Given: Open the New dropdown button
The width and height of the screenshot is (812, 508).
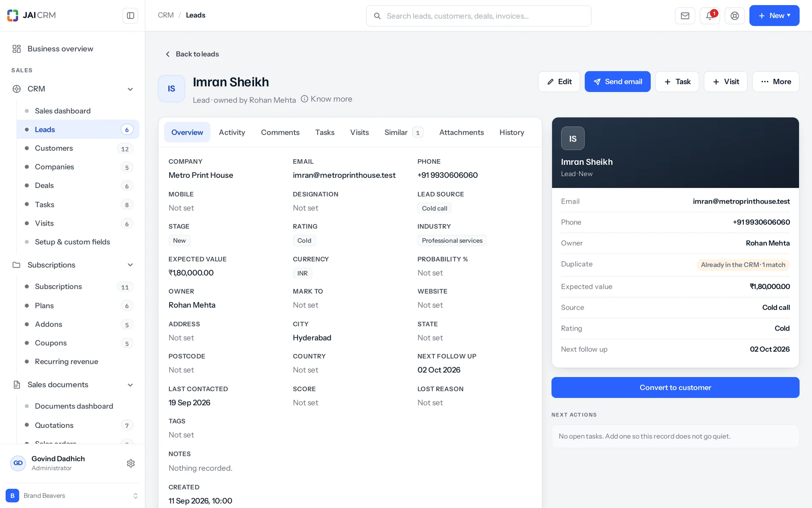Looking at the screenshot, I should coord(774,16).
